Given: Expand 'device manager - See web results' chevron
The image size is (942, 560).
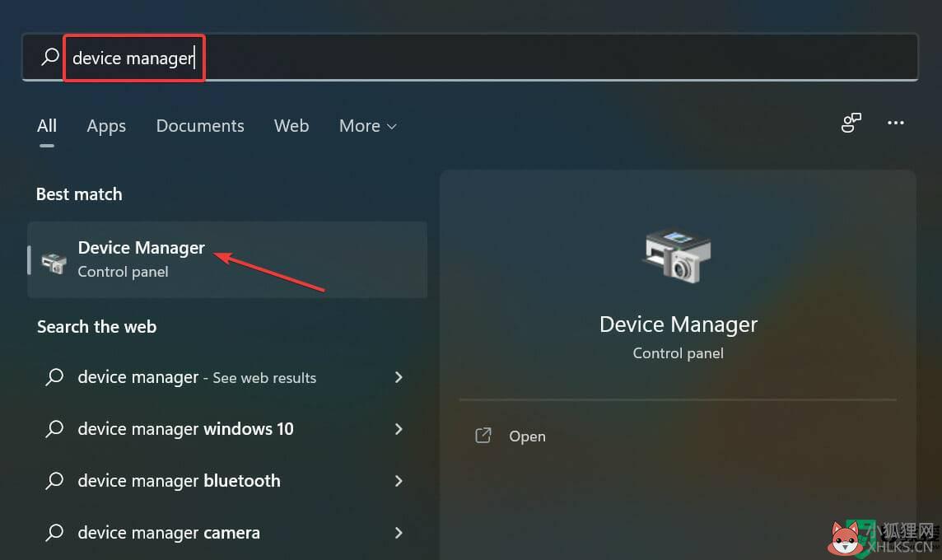Looking at the screenshot, I should point(399,377).
